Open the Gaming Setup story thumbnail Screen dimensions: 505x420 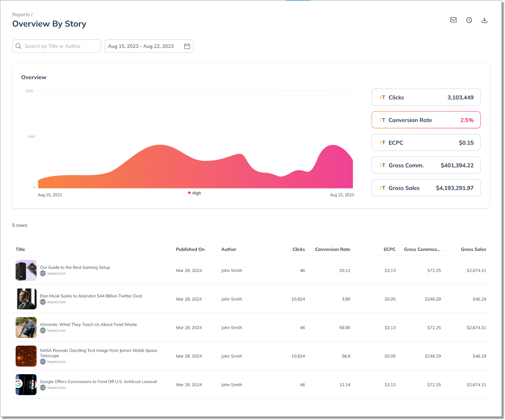click(26, 270)
